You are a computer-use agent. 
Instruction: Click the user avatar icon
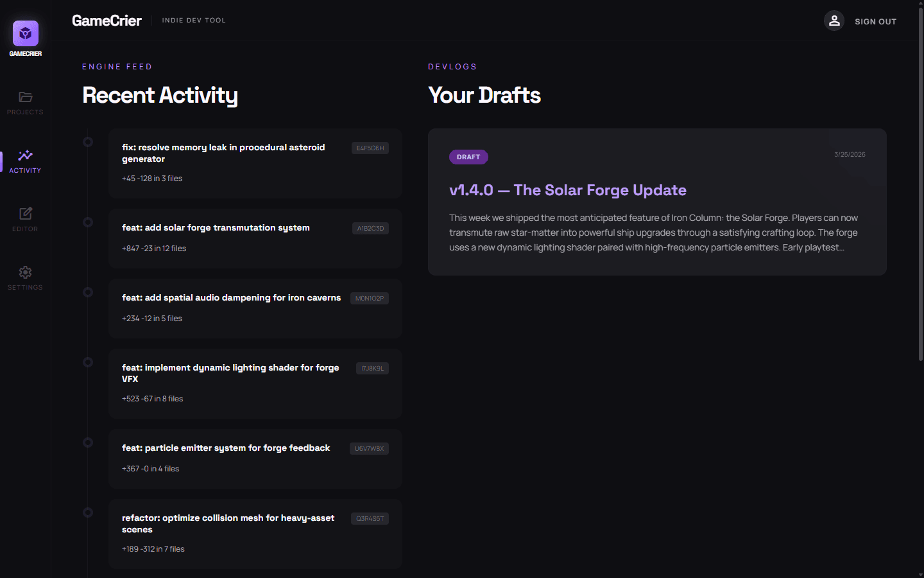pos(834,21)
